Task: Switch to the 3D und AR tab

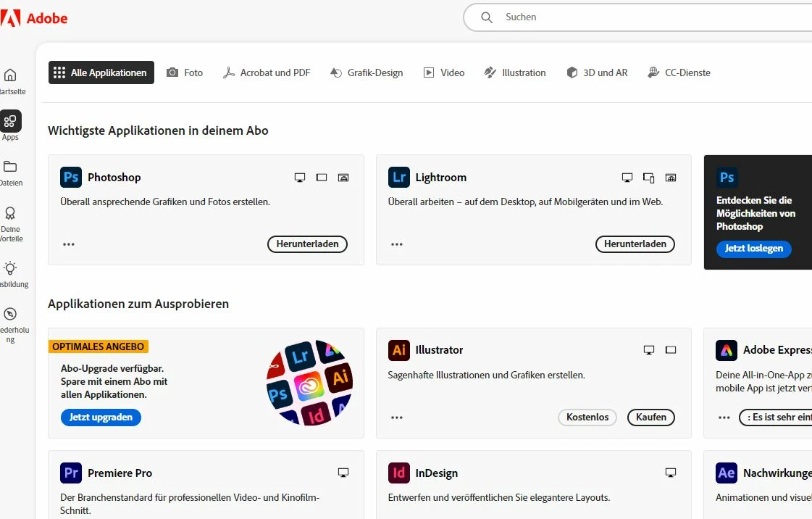Action: coord(597,72)
